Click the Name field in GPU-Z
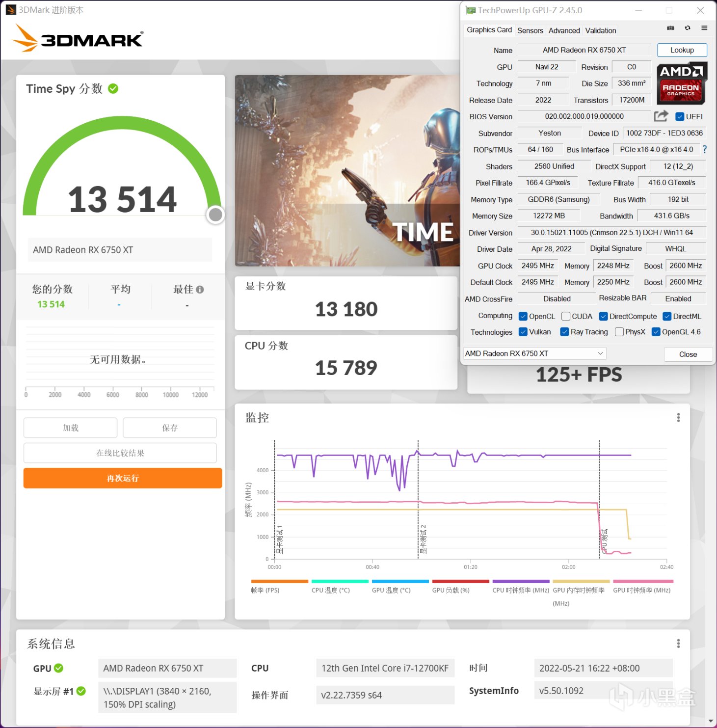The width and height of the screenshot is (717, 728). coord(584,50)
